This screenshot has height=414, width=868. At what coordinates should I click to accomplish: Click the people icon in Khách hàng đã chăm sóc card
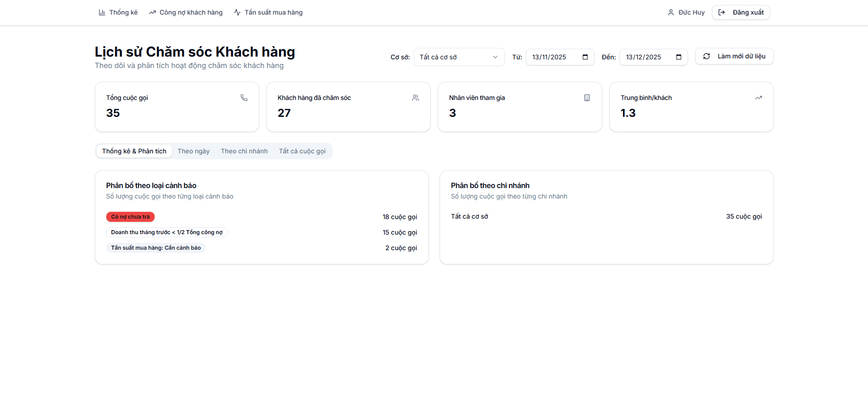tap(416, 98)
